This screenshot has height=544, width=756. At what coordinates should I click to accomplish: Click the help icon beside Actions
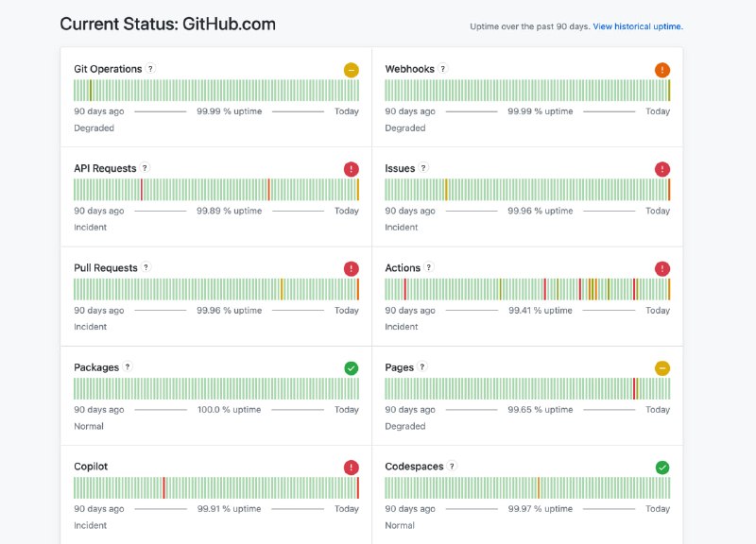tap(429, 267)
